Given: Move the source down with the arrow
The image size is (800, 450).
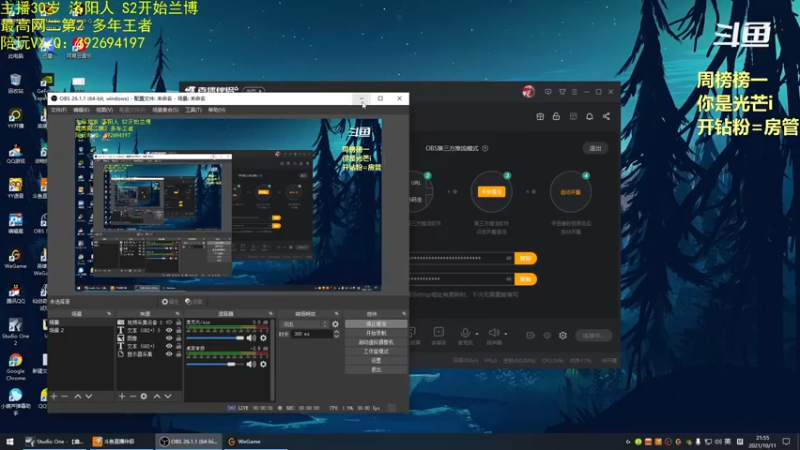Looking at the screenshot, I should pos(168,396).
